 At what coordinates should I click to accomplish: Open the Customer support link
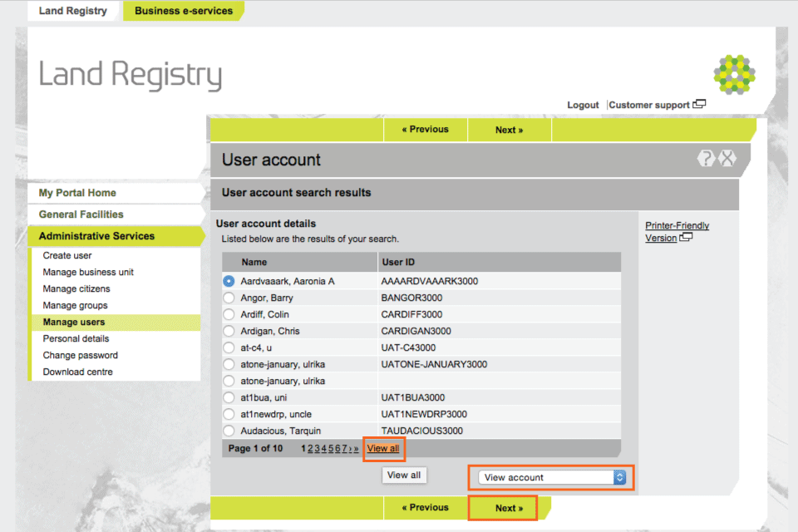click(649, 105)
